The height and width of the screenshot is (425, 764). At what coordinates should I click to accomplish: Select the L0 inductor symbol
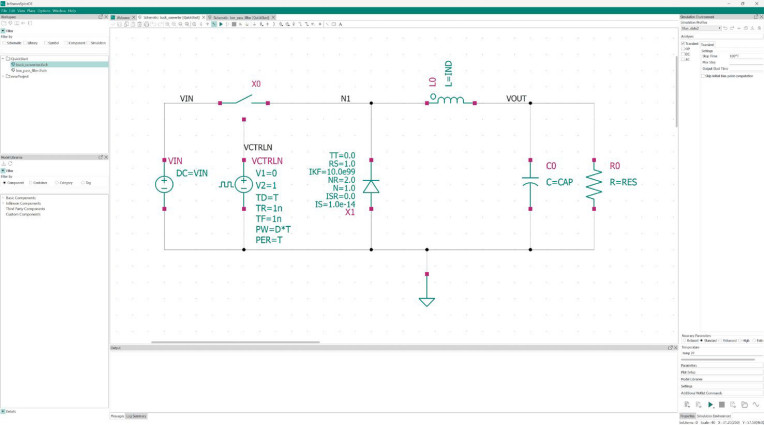coord(450,100)
